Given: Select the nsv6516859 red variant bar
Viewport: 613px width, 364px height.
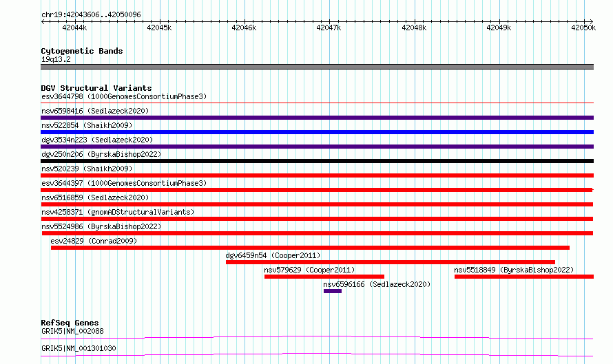Looking at the screenshot, I should [317, 204].
